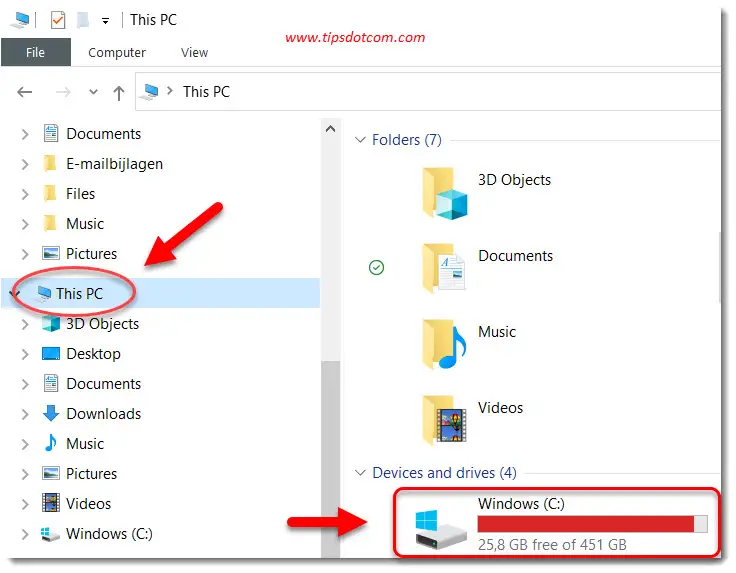Click the Windows (C:) red capacity bar
The image size is (736, 573).
tap(592, 524)
